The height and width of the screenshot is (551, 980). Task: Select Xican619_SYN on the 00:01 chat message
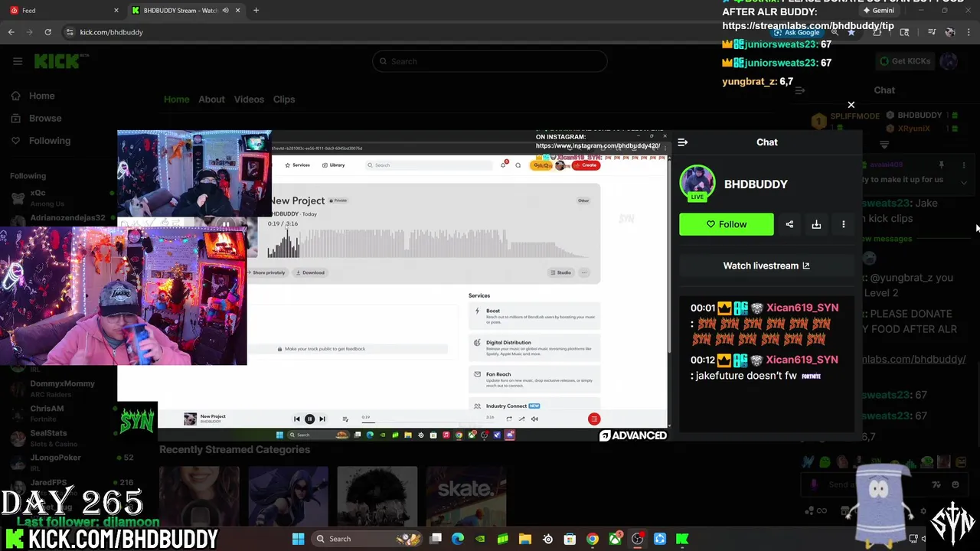802,308
